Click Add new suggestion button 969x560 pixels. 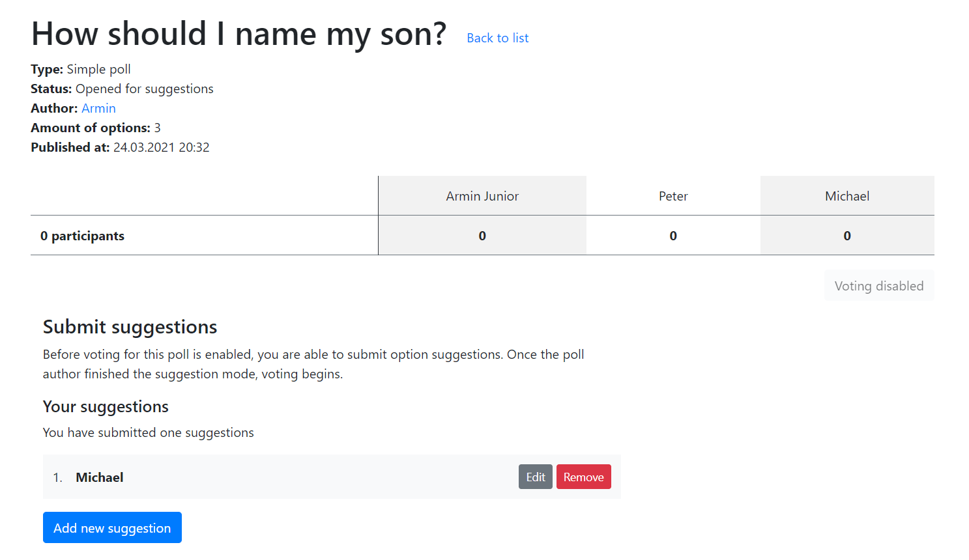(112, 528)
